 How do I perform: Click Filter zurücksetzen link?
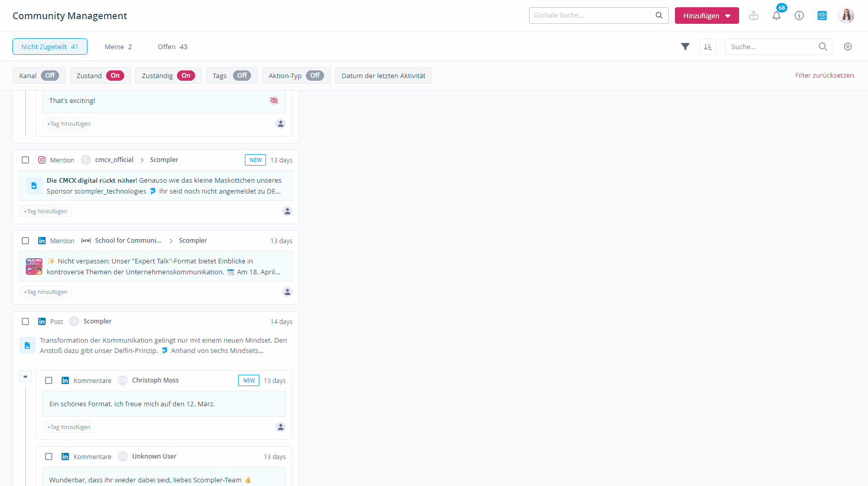[x=824, y=76]
